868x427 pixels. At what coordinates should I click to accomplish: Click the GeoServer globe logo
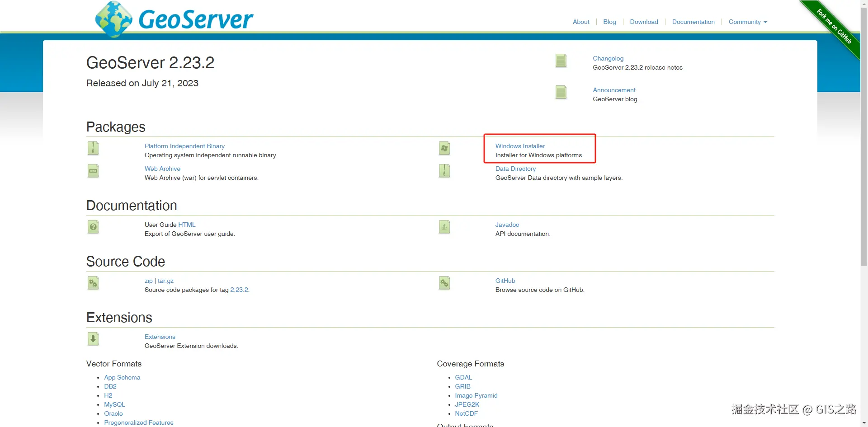pyautogui.click(x=113, y=19)
